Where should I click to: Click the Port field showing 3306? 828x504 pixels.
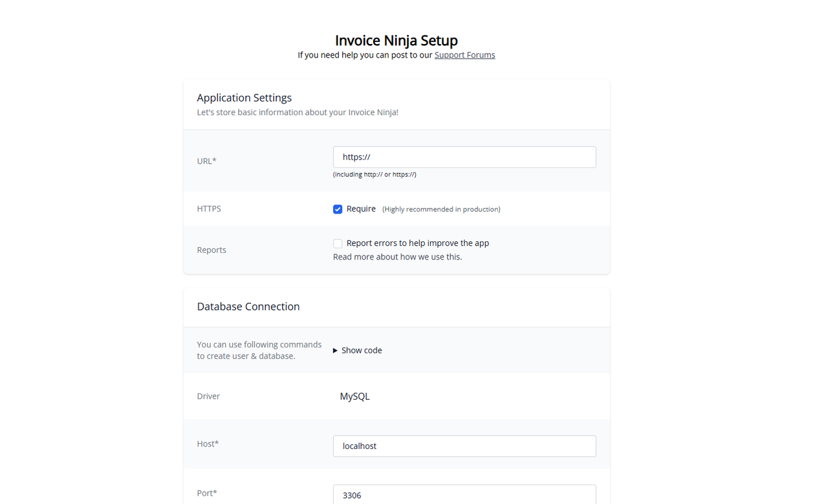pos(464,494)
